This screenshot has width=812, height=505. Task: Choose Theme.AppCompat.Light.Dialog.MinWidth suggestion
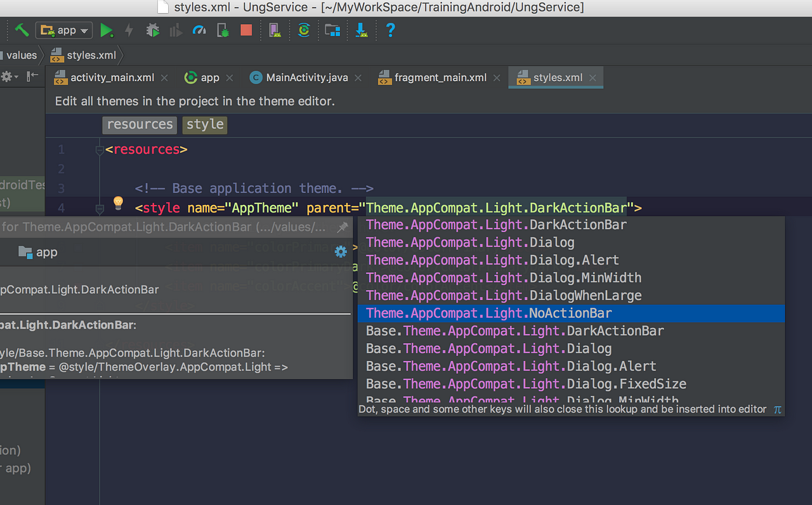(571, 278)
